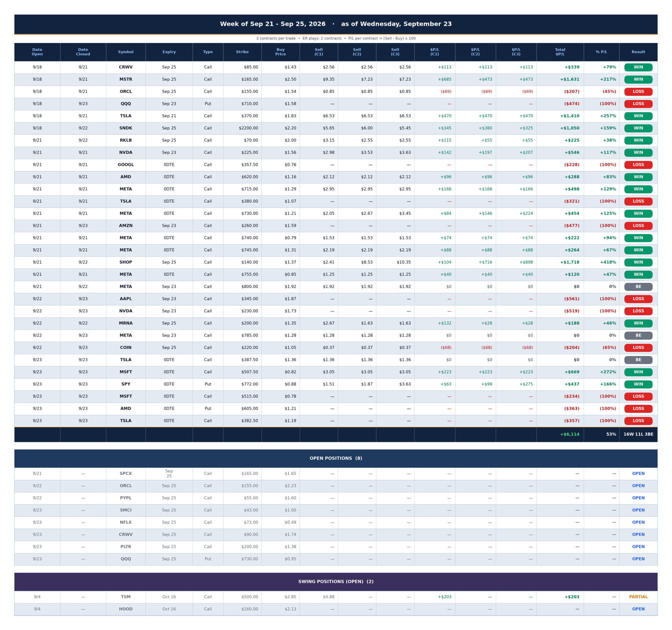
Task: Select the AMZN symbol cell
Action: pyautogui.click(x=126, y=226)
